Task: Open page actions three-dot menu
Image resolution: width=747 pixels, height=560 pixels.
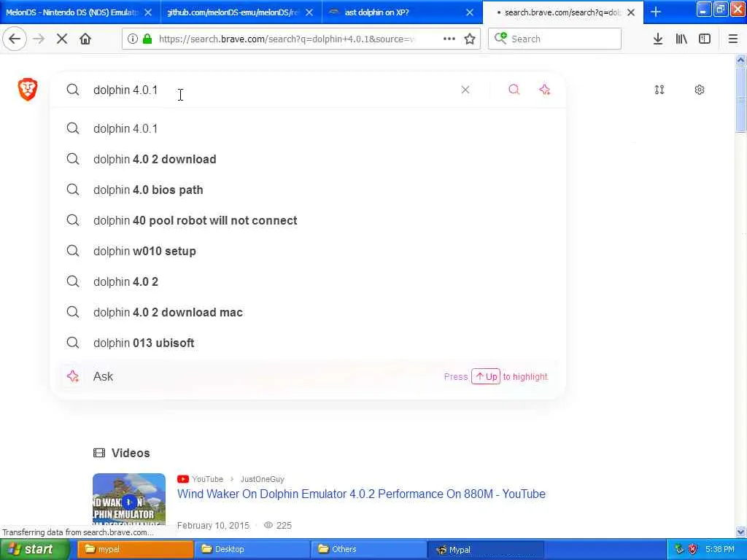Action: tap(449, 39)
